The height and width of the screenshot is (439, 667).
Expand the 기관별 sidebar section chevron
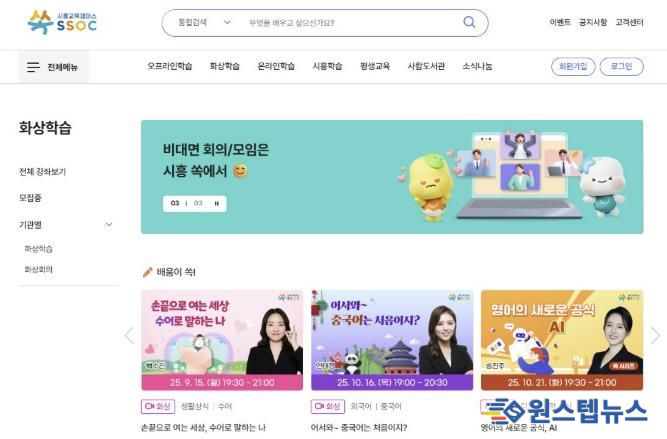[108, 225]
